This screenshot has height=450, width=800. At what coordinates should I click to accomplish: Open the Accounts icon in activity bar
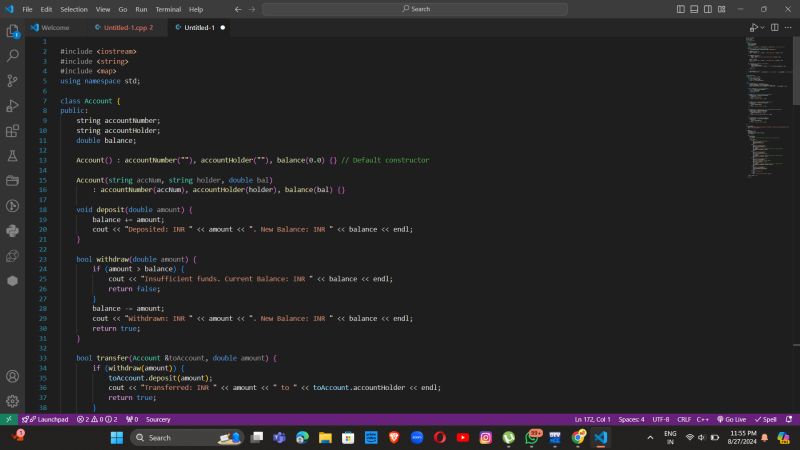click(x=12, y=377)
